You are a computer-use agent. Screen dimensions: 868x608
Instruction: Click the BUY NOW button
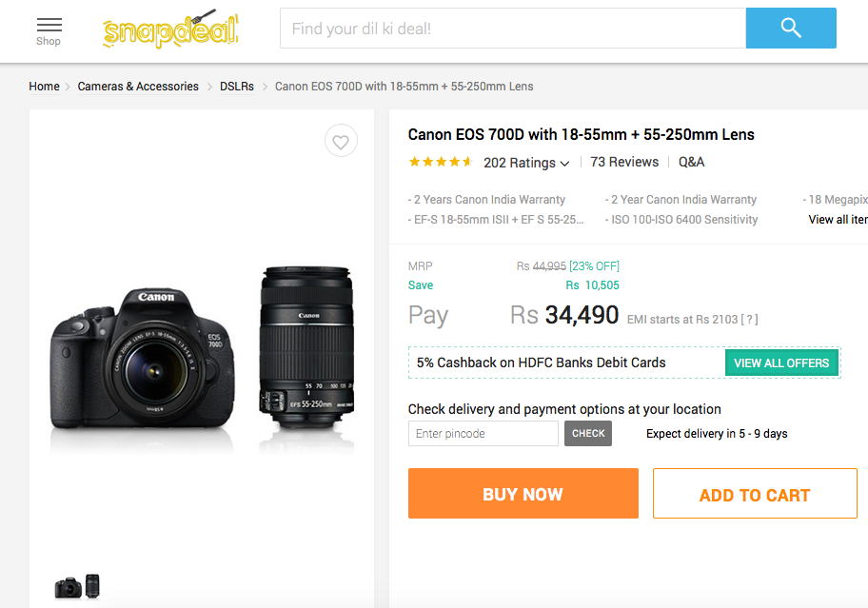(523, 494)
